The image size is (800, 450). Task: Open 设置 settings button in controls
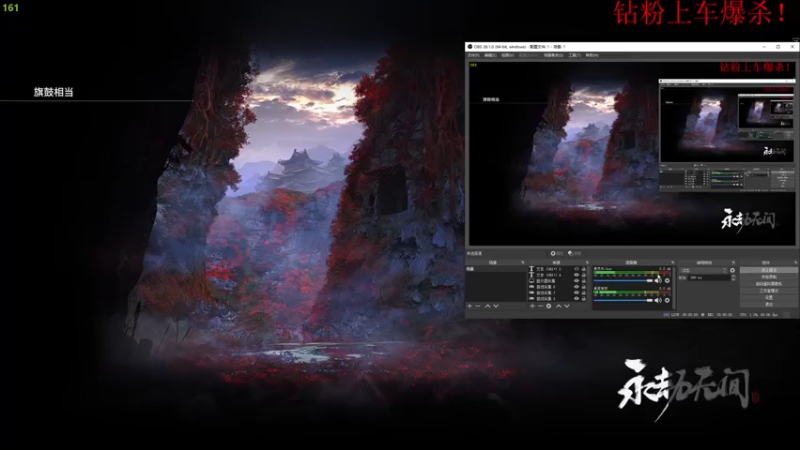768,297
